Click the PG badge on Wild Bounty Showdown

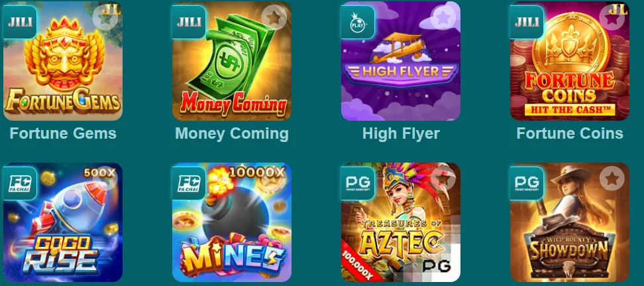coord(527,184)
